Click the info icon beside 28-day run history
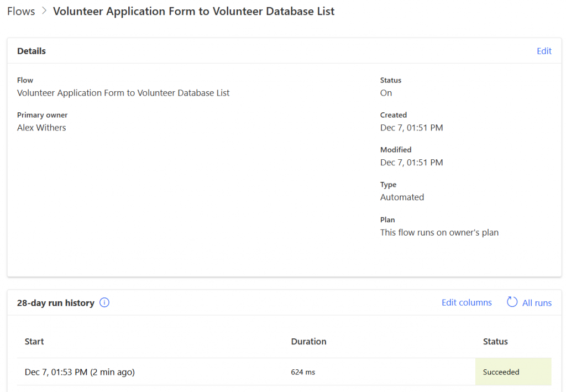 point(104,302)
